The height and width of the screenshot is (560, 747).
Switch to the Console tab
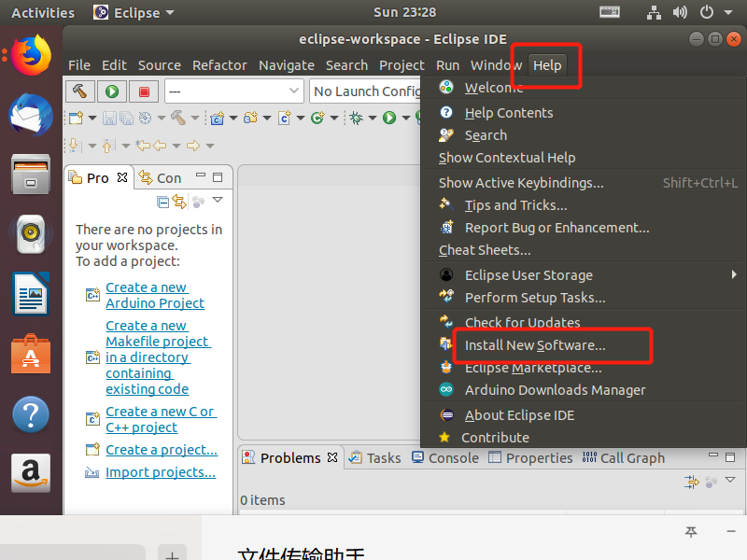(x=445, y=458)
